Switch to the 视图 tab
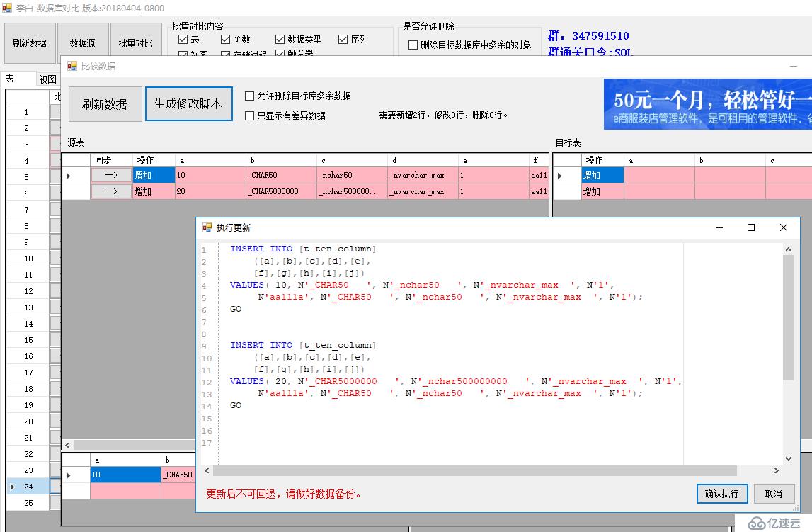This screenshot has width=812, height=532. coord(47,79)
